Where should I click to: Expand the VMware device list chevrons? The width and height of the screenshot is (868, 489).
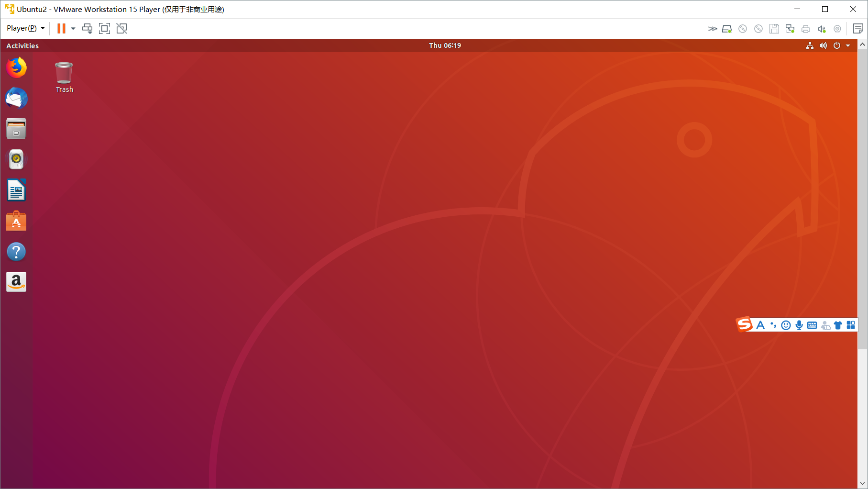pyautogui.click(x=713, y=29)
